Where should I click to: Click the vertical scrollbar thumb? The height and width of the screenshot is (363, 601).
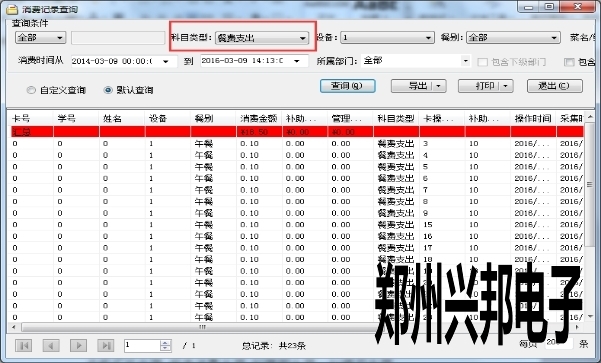click(590, 185)
